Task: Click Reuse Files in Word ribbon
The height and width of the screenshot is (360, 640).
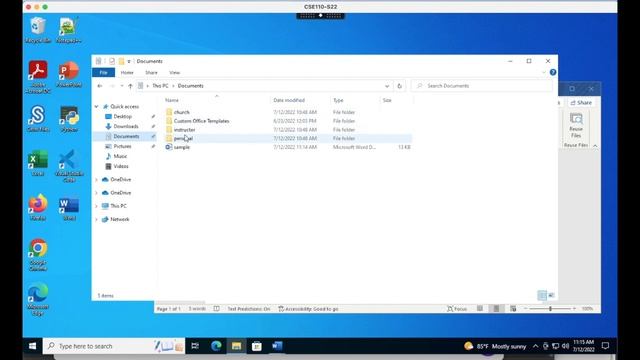Action: pos(576,126)
